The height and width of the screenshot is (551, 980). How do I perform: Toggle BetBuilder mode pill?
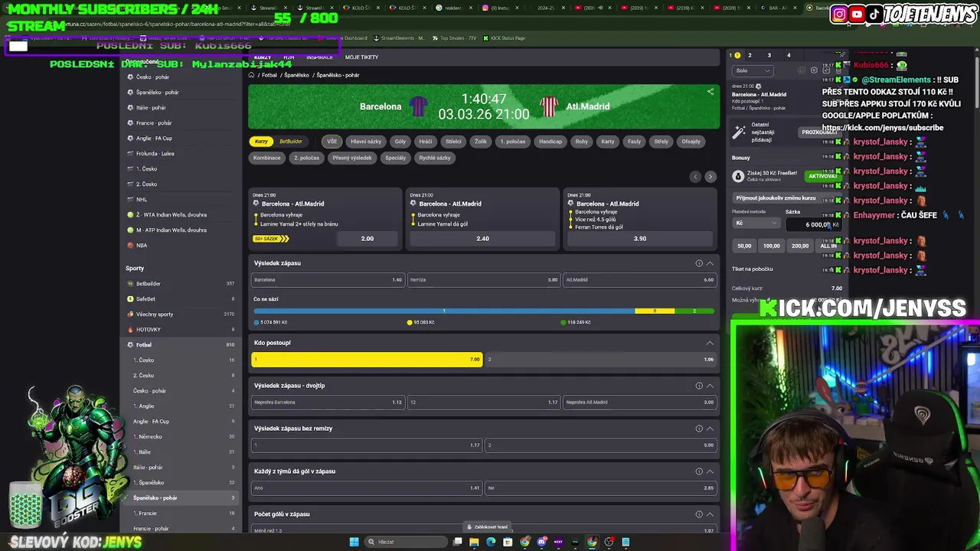point(291,142)
